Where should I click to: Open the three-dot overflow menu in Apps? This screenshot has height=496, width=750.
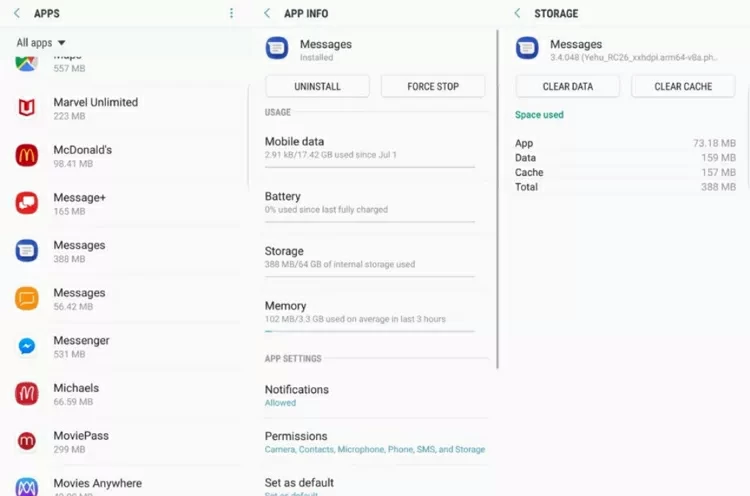point(231,13)
